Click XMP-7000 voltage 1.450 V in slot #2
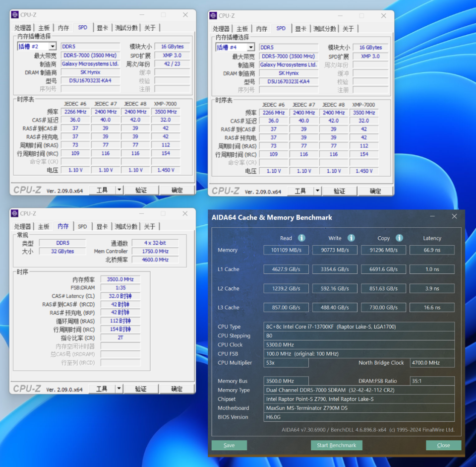Viewport: 476px width, 467px height. (166, 170)
